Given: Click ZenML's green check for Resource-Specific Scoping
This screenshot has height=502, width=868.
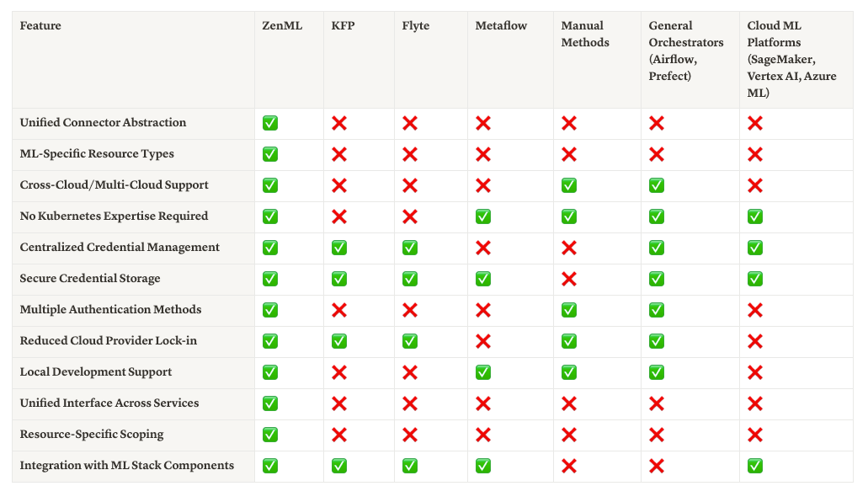Looking at the screenshot, I should pos(270,435).
